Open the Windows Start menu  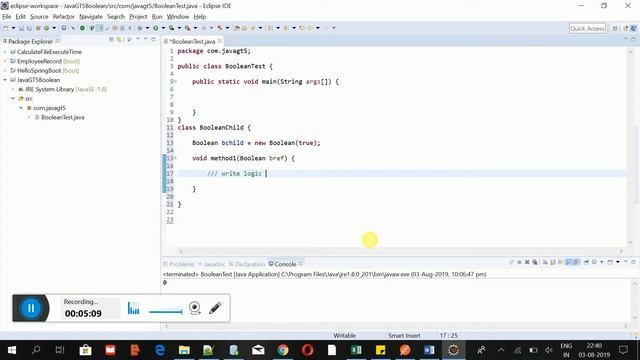(12, 350)
